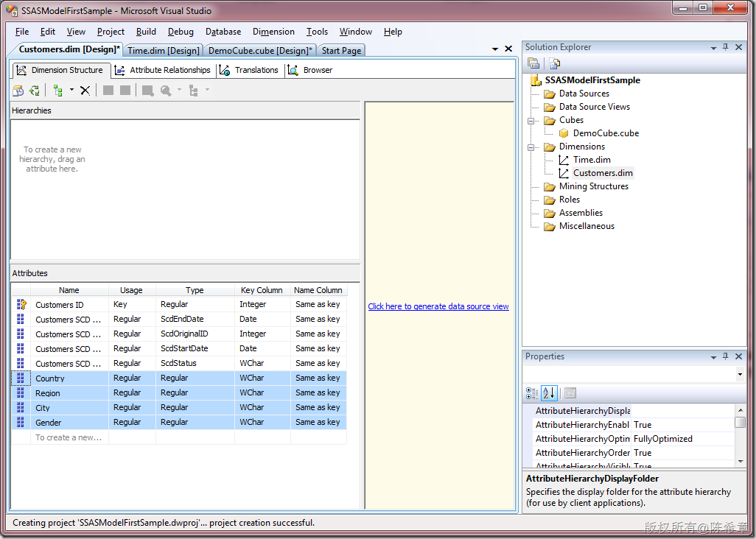This screenshot has width=756, height=539.
Task: Open the Database menu
Action: tap(223, 32)
